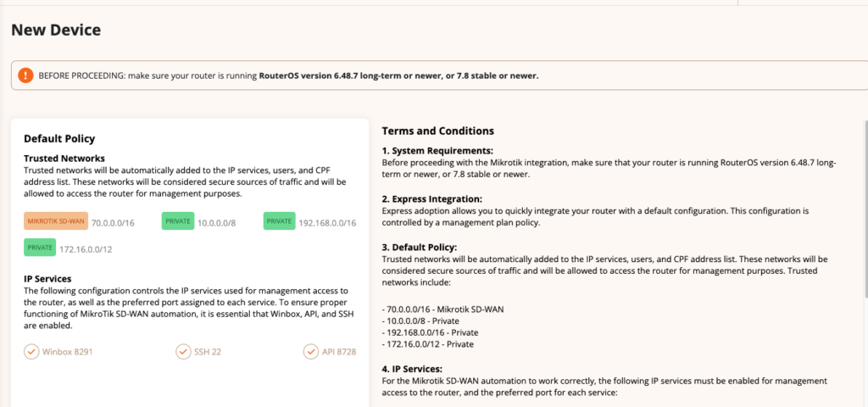Screen dimensions: 868x407
Task: Click the 172.16.0.0/12 network address
Action: point(86,249)
